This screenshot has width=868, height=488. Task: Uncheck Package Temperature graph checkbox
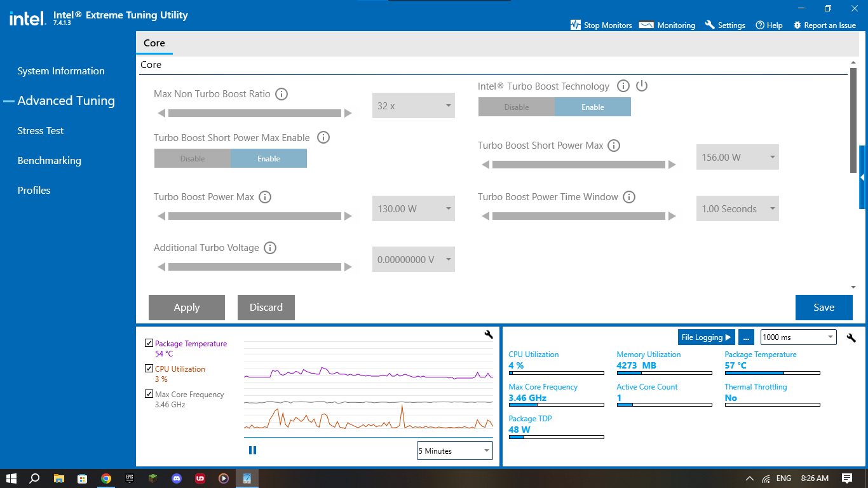(149, 343)
